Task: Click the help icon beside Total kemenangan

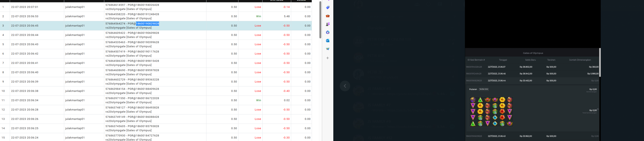Action: [x=598, y=109]
